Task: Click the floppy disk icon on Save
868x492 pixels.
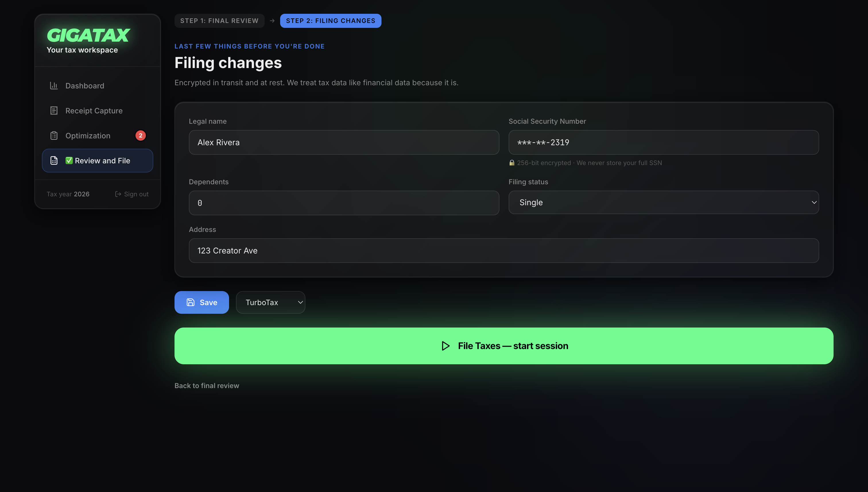Action: click(x=191, y=303)
